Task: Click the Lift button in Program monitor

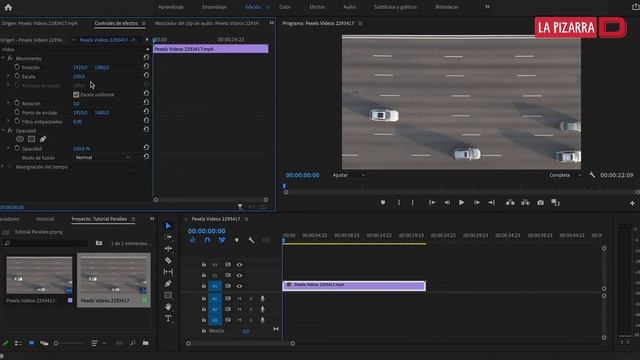Action: 510,202
